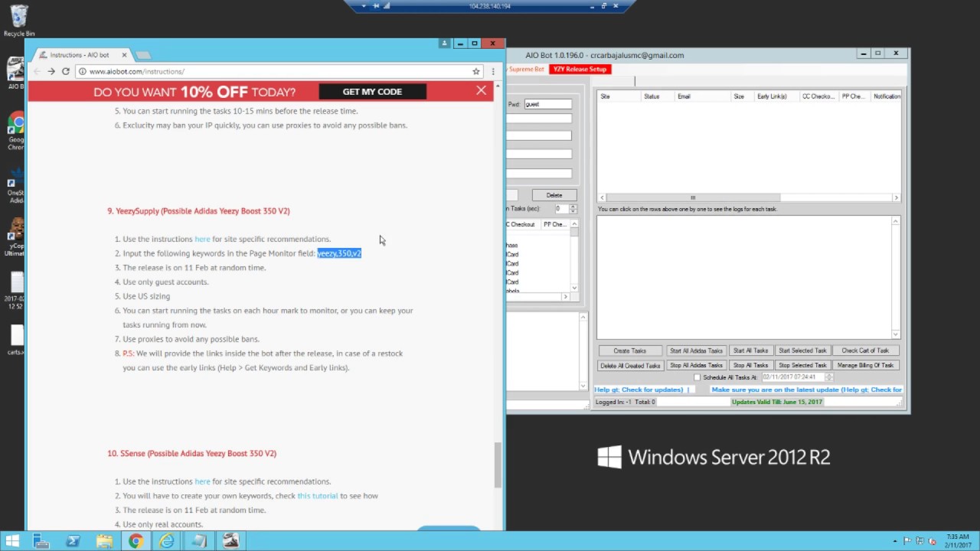
Task: Click the taskbar clock showing 7:35 AM
Action: pos(958,541)
